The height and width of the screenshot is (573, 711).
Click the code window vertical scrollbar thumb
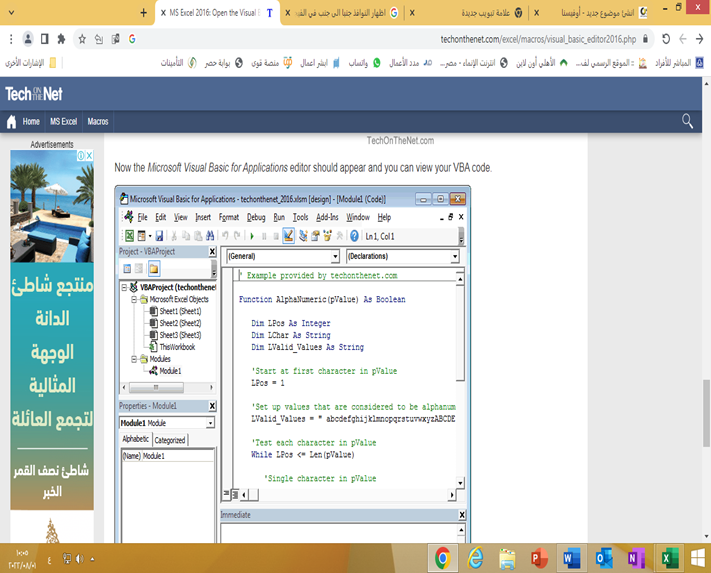(460, 333)
